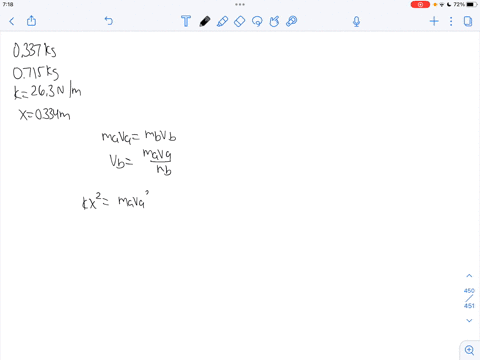Select the Highlighter tool
This screenshot has width=480, height=360.
tap(222, 21)
